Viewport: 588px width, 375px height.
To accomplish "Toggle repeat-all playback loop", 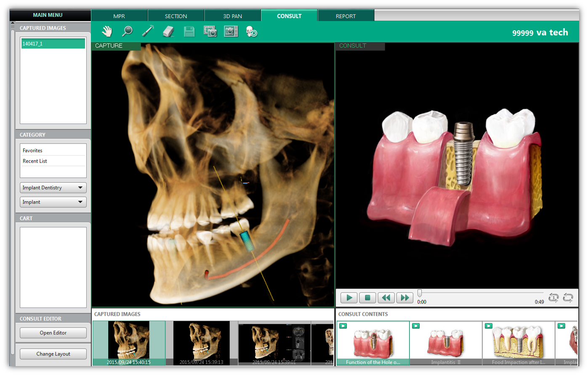I will tap(568, 298).
